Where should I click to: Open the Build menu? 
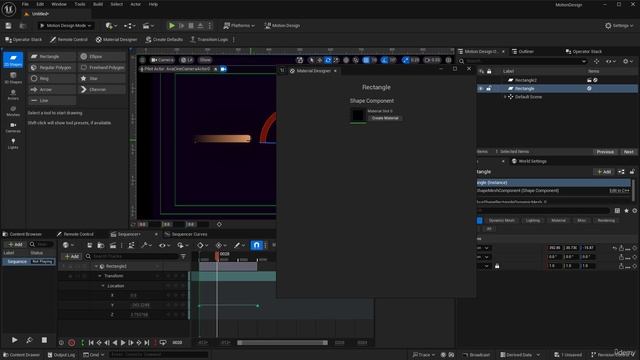tap(98, 4)
